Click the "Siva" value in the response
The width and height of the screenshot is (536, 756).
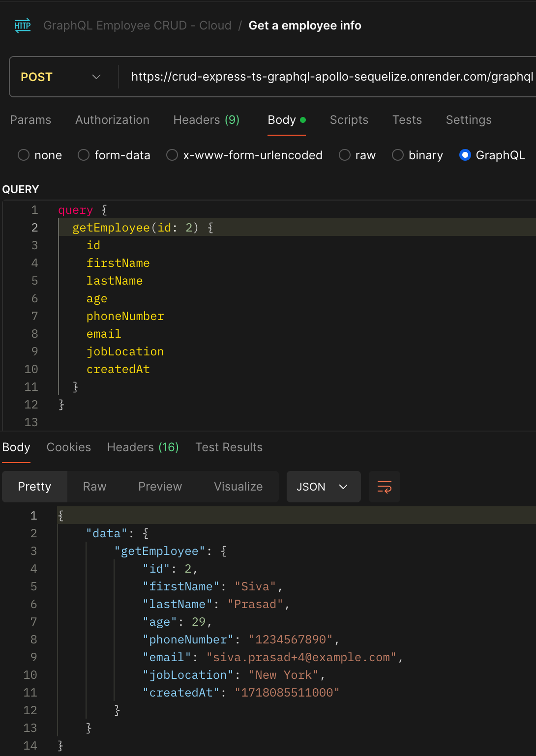click(255, 586)
